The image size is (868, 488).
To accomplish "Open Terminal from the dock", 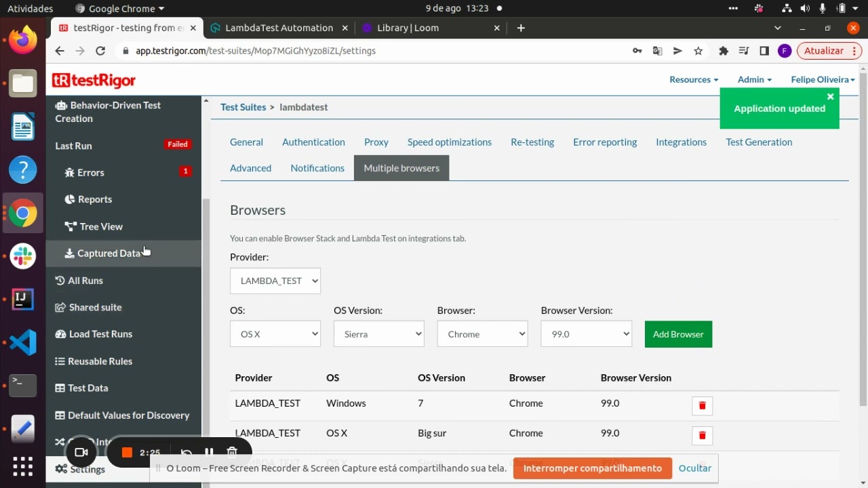I will [22, 385].
